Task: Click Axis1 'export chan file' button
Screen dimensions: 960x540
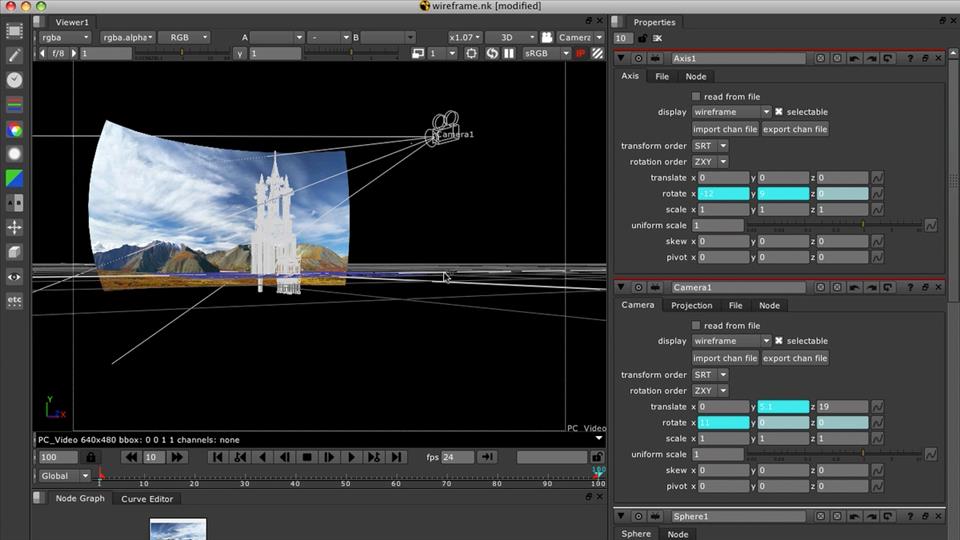Action: (x=795, y=129)
